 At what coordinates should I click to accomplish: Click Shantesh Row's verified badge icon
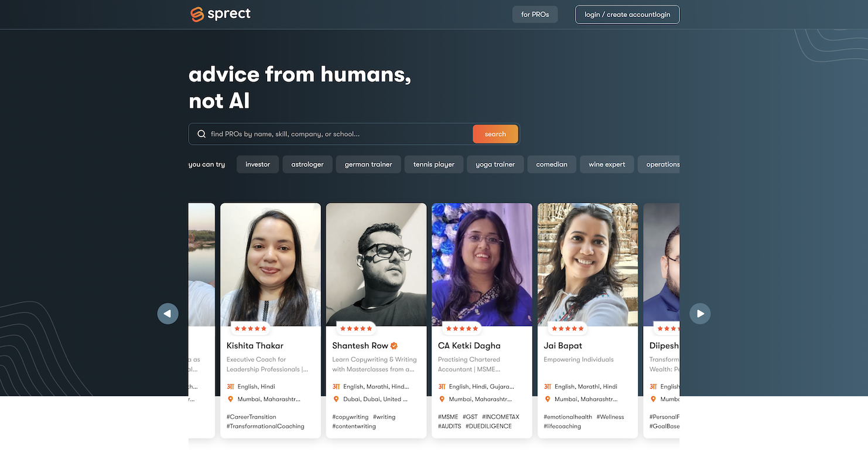[x=394, y=346]
